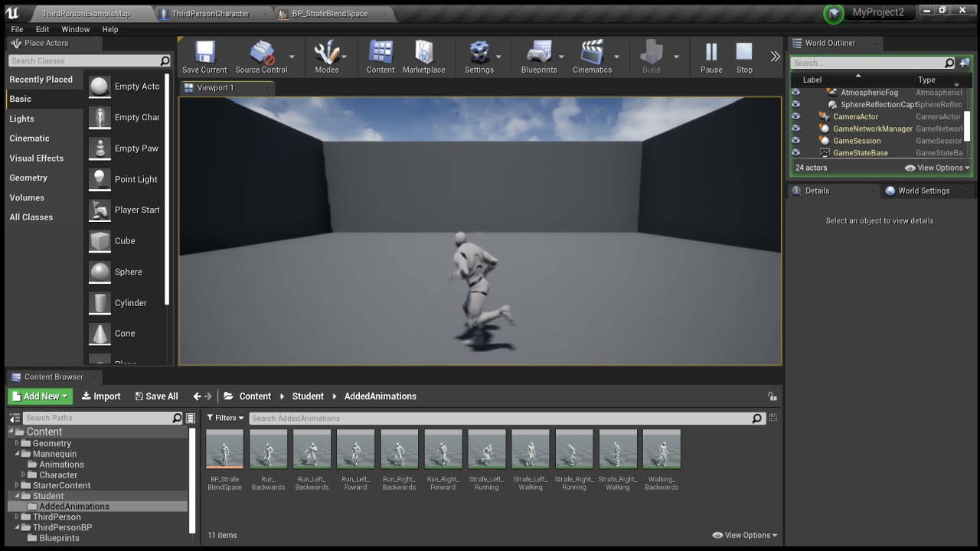Image resolution: width=980 pixels, height=551 pixels.
Task: Select the Empty Pawn placement icon
Action: (x=100, y=148)
